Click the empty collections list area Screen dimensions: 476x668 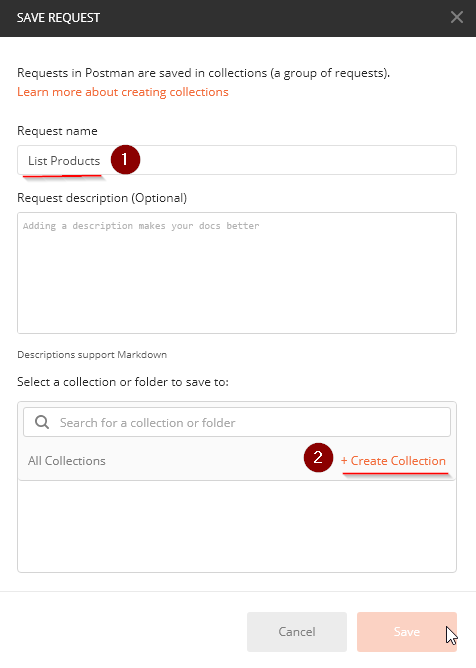click(x=237, y=527)
